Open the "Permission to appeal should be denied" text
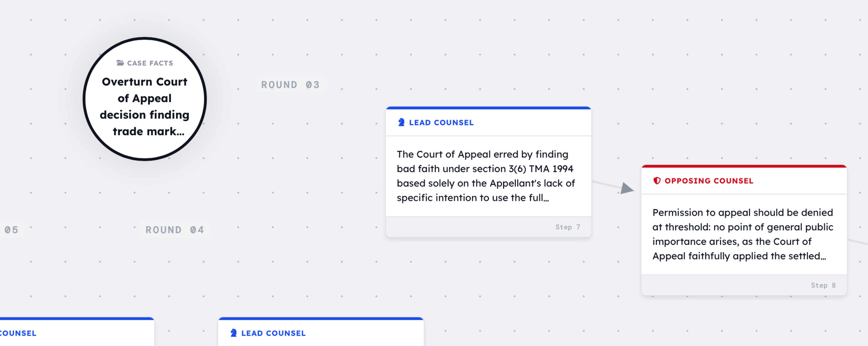This screenshot has height=346, width=868. pos(743,234)
